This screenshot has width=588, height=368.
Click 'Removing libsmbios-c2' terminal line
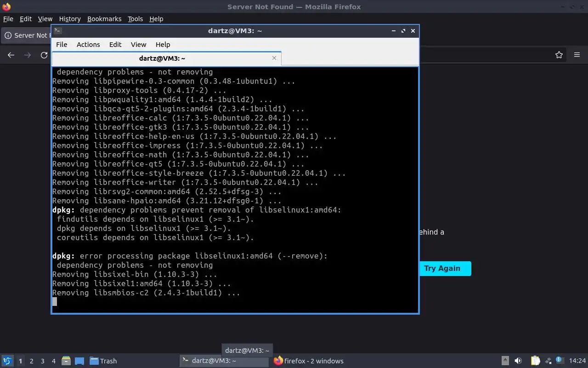pos(146,293)
